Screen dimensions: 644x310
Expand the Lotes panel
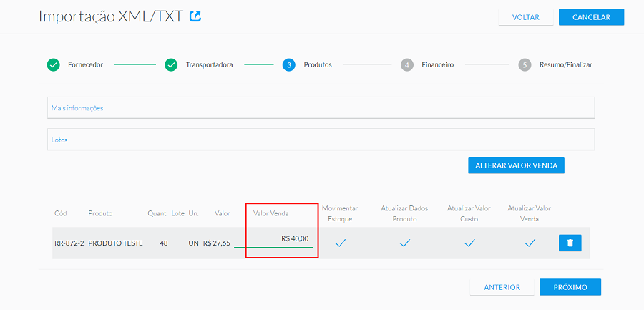click(x=321, y=140)
